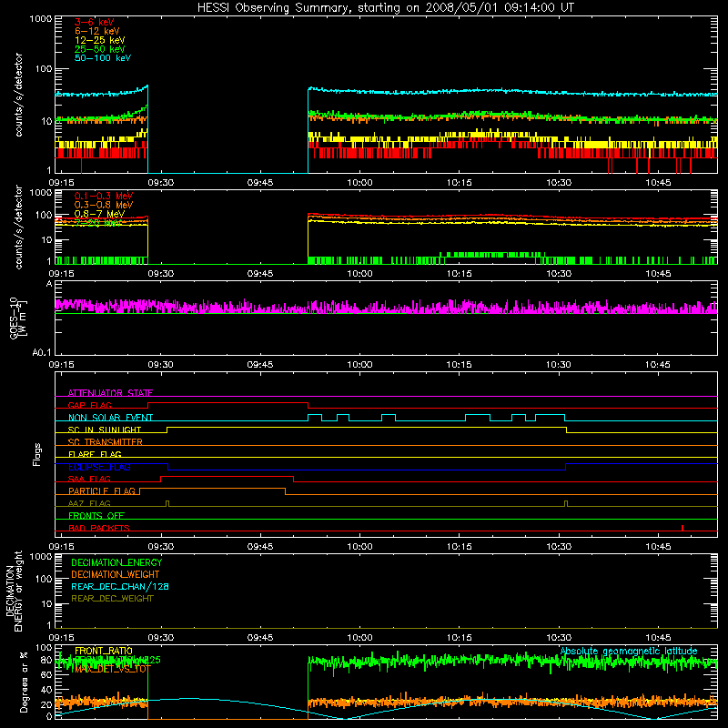Click the red bad-packets spike marker
Image resolution: width=728 pixels, height=728 pixels.
[682, 528]
